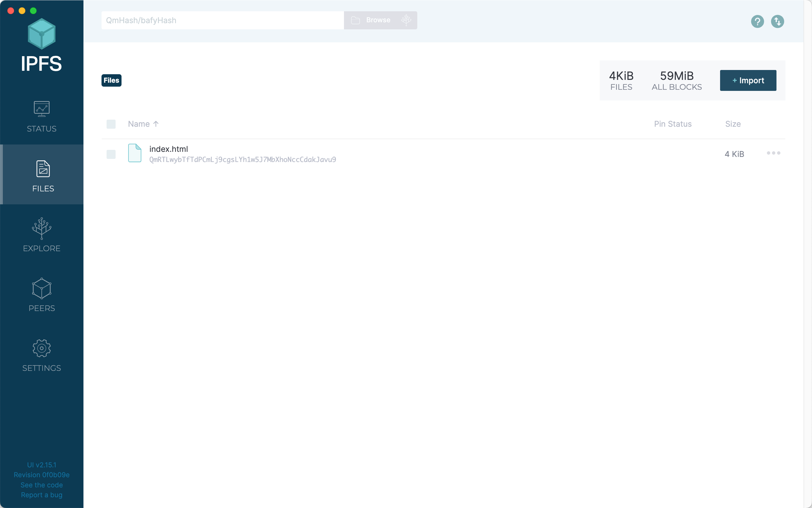Screen dimensions: 812x508
Task: Click the index.html file icon
Action: (x=134, y=153)
